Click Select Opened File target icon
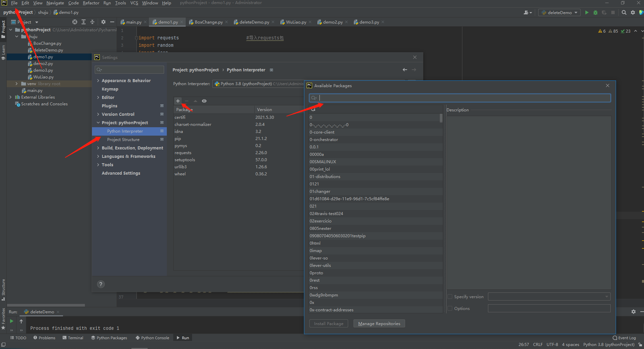Image resolution: width=644 pixels, height=349 pixels. (x=75, y=22)
